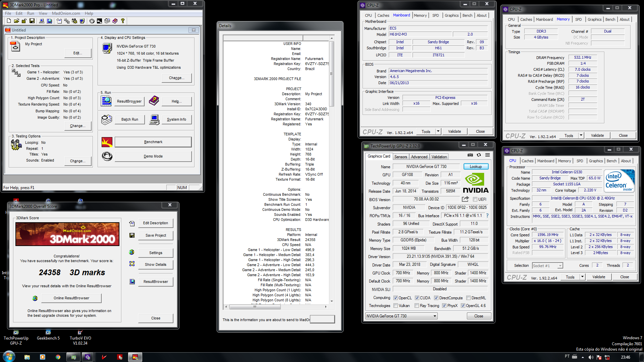This screenshot has width=644, height=362.
Task: Toggle the OpenCL checkbox
Action: click(x=395, y=298)
